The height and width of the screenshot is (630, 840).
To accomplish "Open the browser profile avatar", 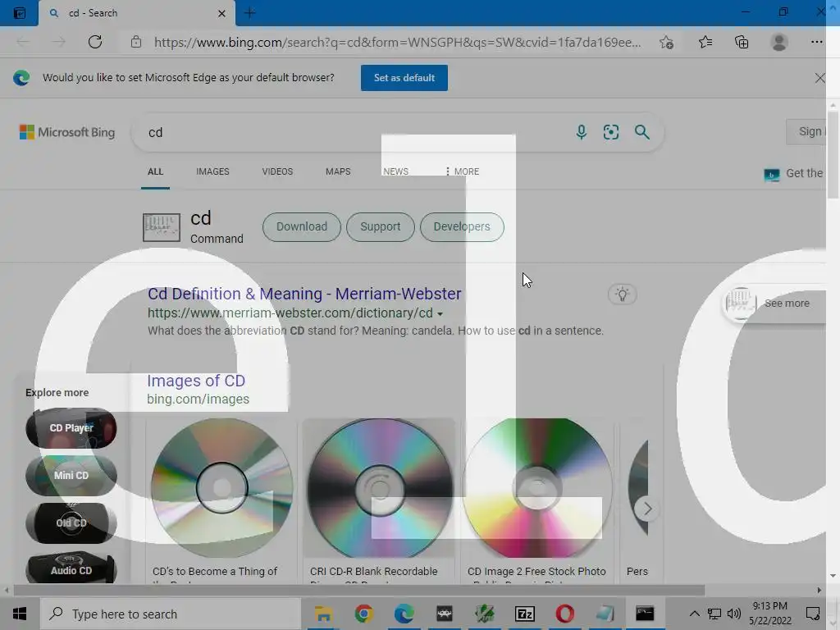I will pyautogui.click(x=779, y=42).
